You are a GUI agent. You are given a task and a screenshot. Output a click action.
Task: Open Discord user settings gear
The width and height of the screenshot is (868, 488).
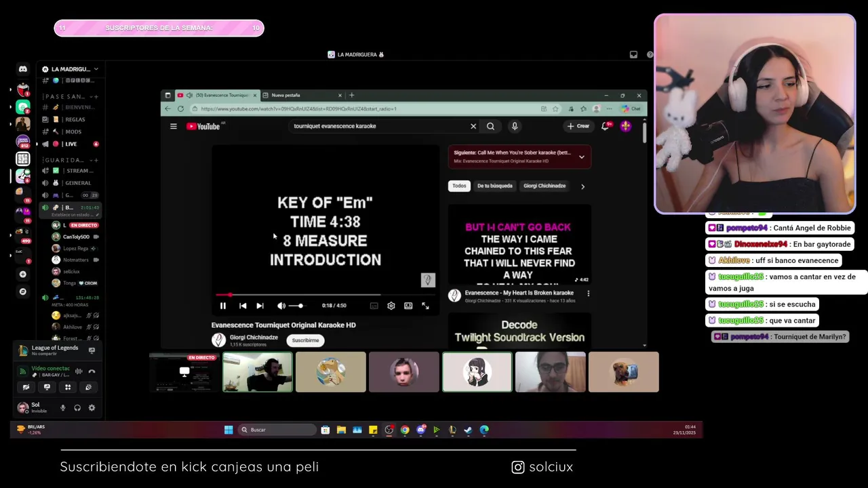[x=92, y=408]
